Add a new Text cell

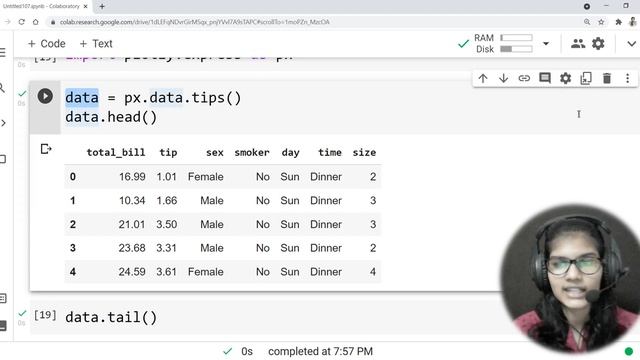[x=96, y=44]
